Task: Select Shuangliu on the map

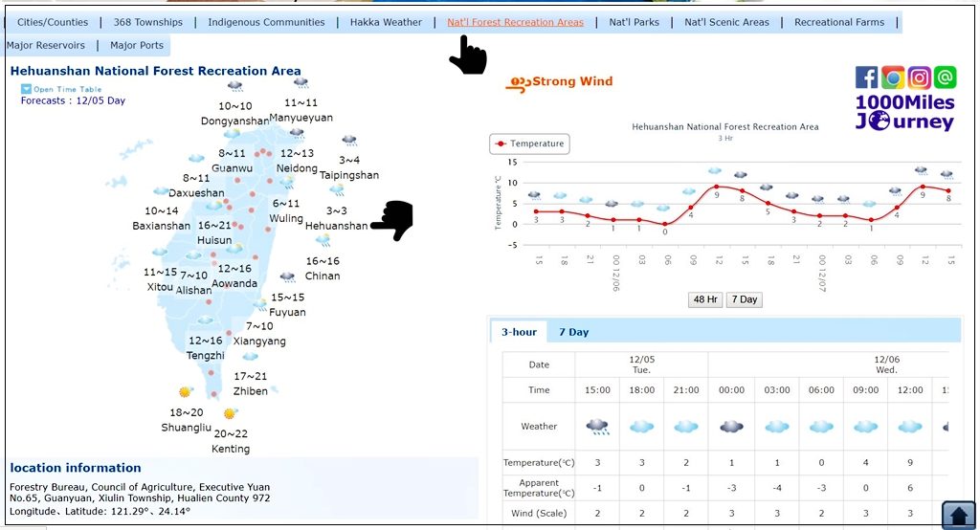Action: (x=187, y=428)
